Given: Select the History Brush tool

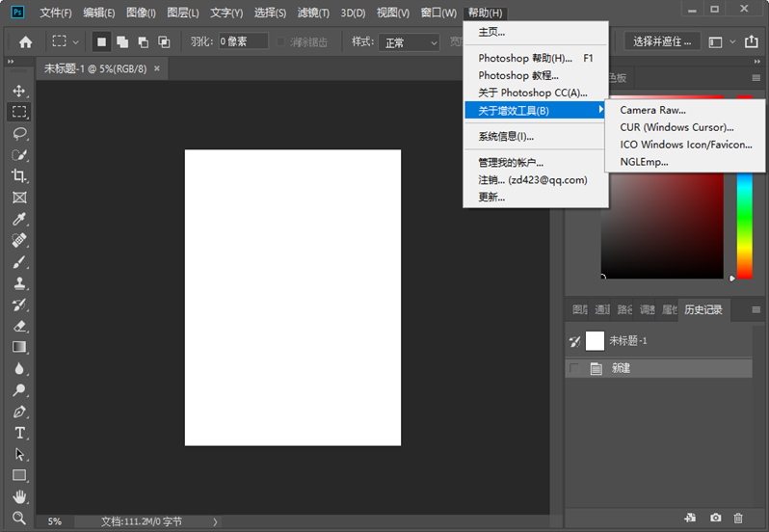Looking at the screenshot, I should [x=19, y=305].
